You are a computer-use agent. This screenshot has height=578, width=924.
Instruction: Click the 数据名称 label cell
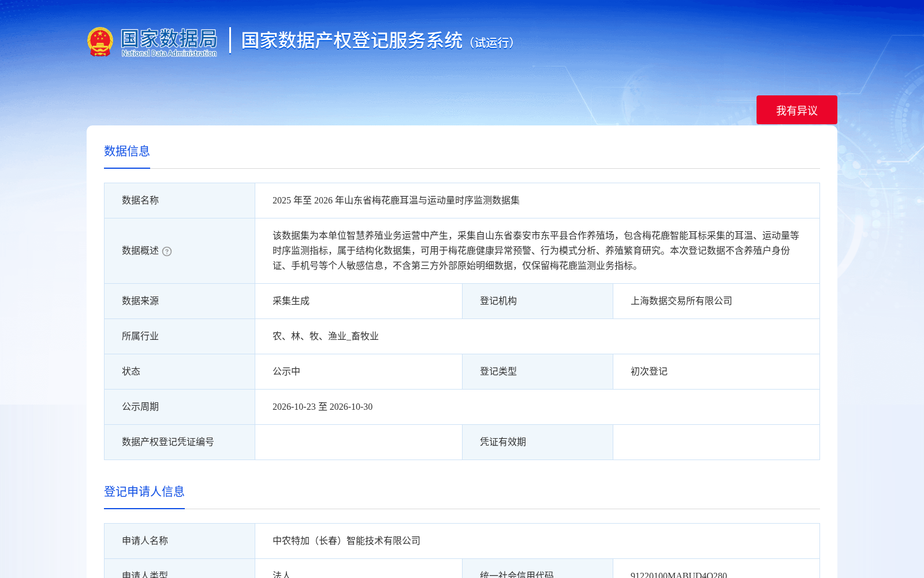coord(180,201)
